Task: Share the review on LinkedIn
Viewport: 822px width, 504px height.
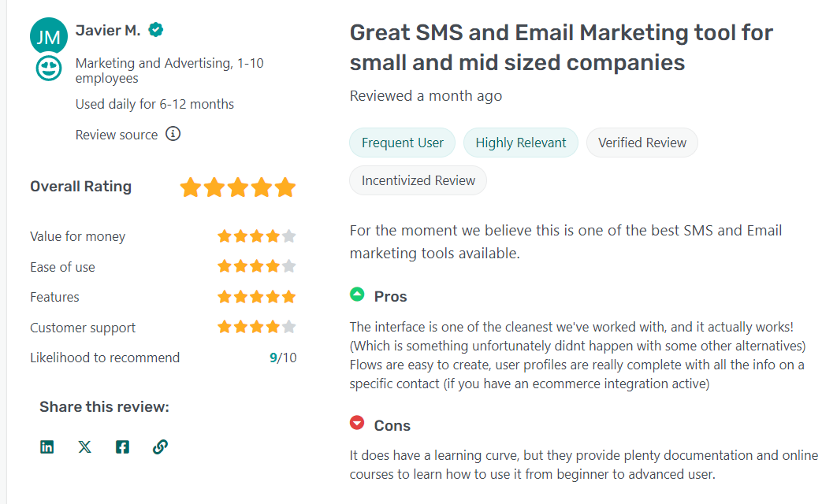Action: click(47, 447)
